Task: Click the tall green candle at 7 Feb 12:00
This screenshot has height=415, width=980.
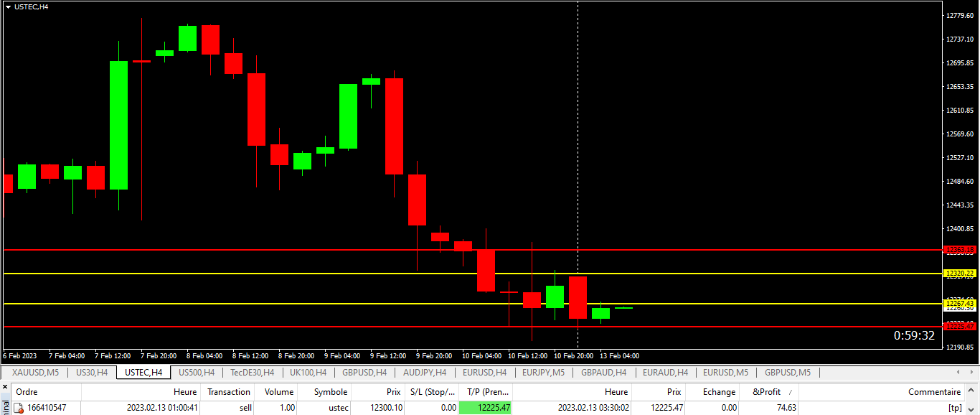Action: tap(118, 125)
